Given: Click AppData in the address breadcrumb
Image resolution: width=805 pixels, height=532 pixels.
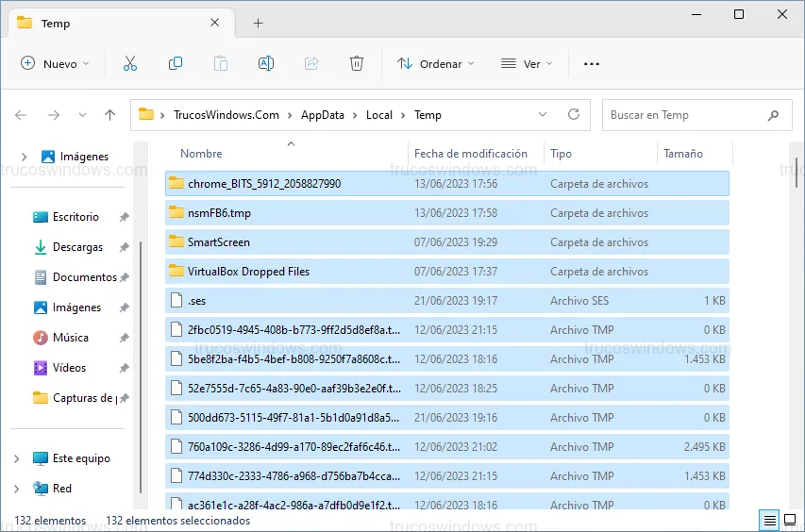Looking at the screenshot, I should tap(322, 115).
